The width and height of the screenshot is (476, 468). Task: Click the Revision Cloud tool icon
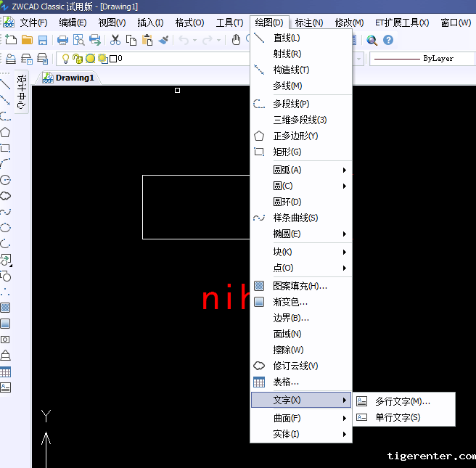[x=5, y=196]
